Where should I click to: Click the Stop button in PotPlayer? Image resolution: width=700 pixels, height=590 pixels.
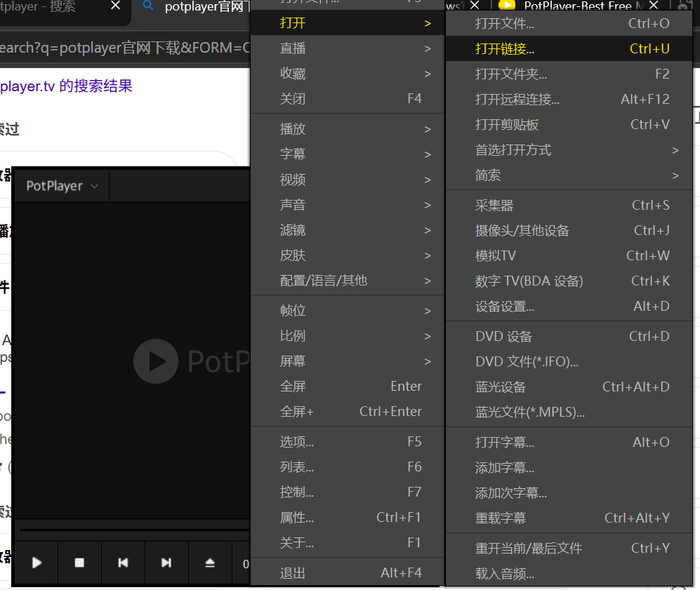(x=79, y=563)
